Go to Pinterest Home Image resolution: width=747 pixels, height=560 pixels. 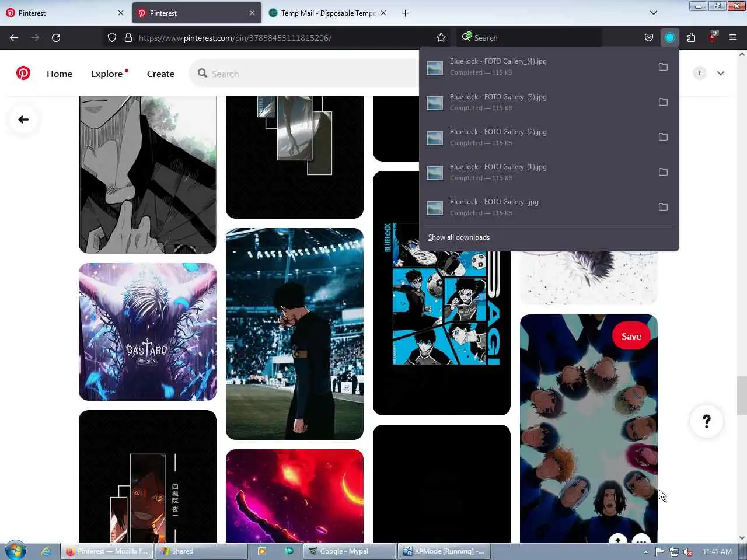60,73
